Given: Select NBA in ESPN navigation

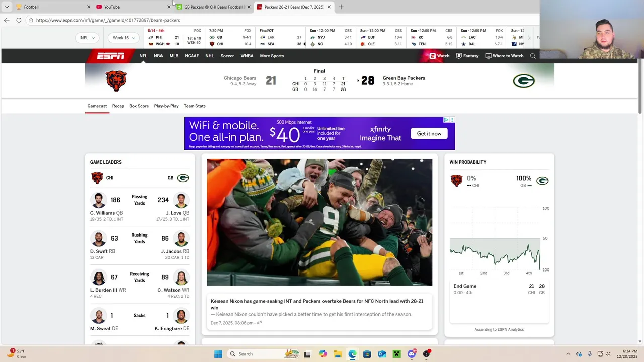Looking at the screenshot, I should (x=158, y=56).
